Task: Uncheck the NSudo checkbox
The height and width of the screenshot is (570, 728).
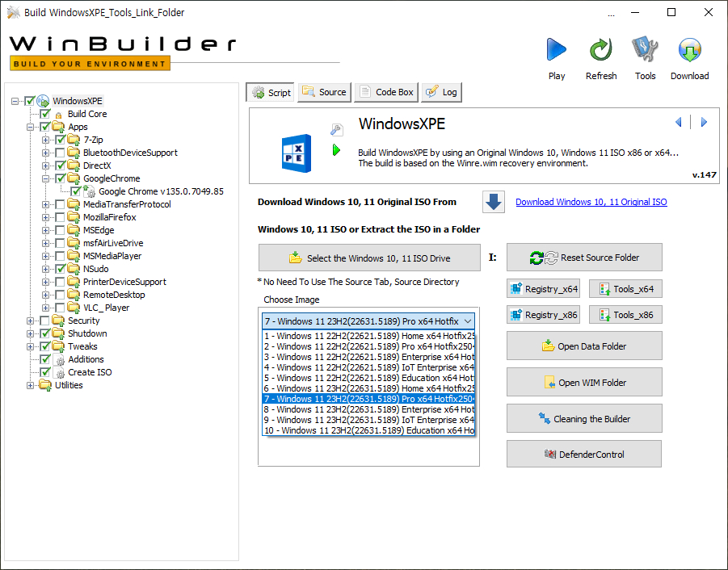Action: (60, 269)
